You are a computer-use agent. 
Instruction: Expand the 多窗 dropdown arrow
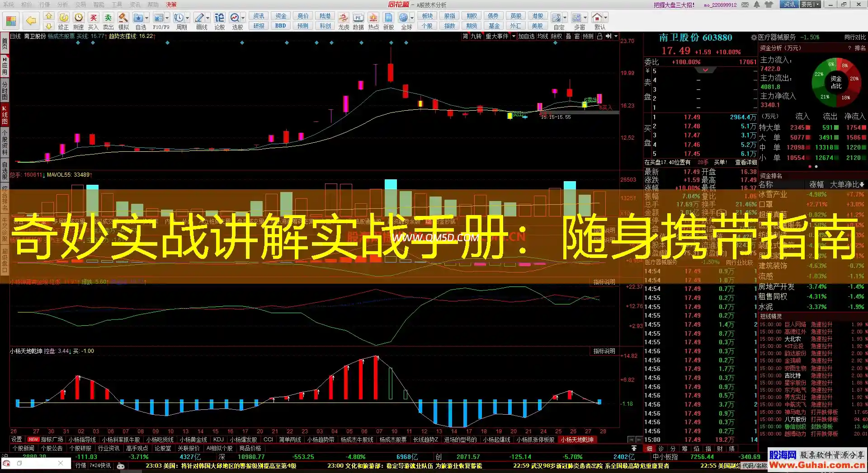point(585,18)
